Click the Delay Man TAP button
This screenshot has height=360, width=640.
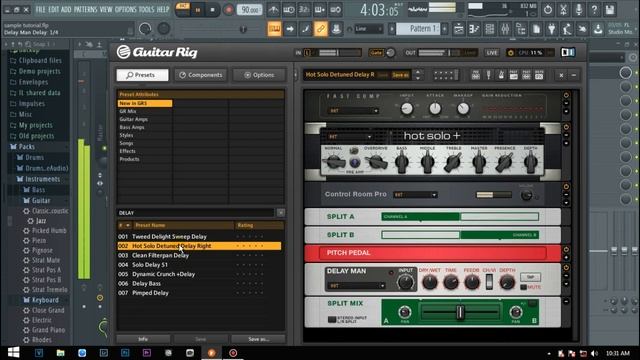[530, 277]
